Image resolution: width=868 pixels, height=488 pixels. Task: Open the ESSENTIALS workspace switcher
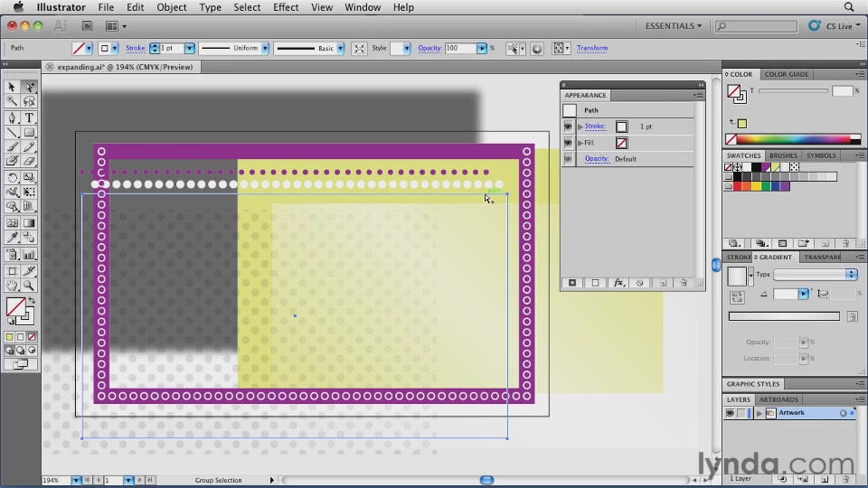(673, 26)
